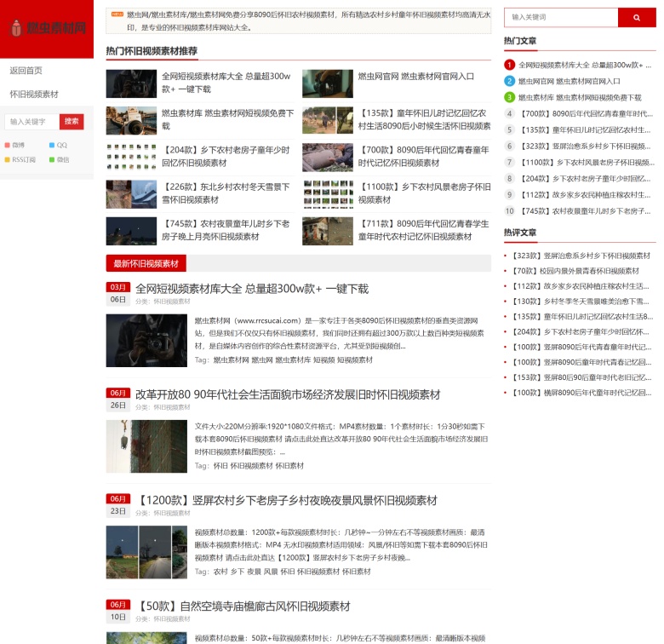The image size is (664, 644).
Task: Open thumbnail for 【135款】童年怀旧 item
Action: click(x=328, y=121)
